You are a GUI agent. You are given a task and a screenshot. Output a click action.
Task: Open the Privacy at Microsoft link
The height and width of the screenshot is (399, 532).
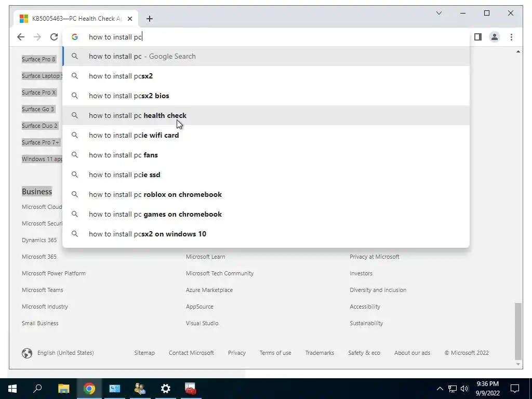374,257
